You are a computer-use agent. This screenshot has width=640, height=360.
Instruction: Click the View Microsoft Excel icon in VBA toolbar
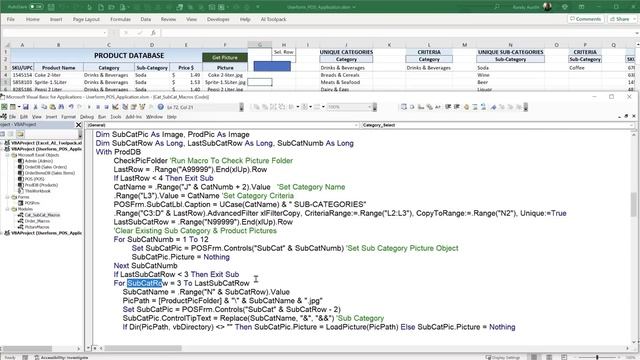coord(4,107)
